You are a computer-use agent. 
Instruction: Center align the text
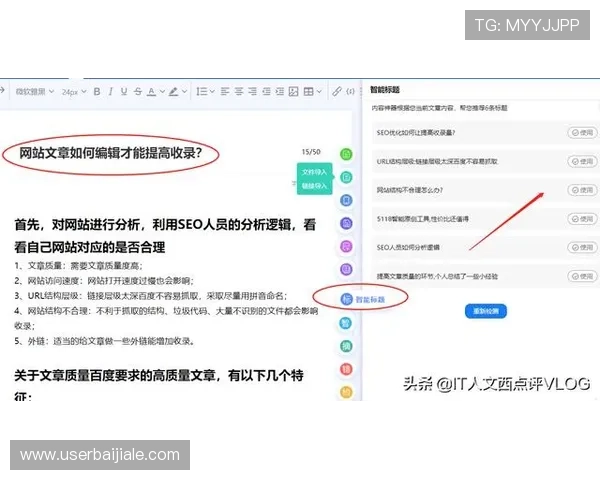point(239,91)
